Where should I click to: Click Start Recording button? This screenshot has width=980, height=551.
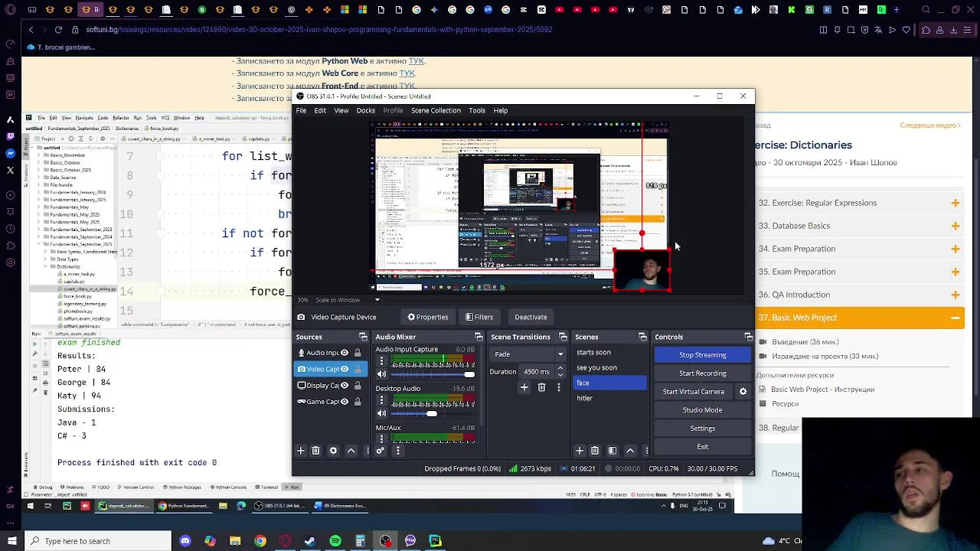[x=703, y=373]
